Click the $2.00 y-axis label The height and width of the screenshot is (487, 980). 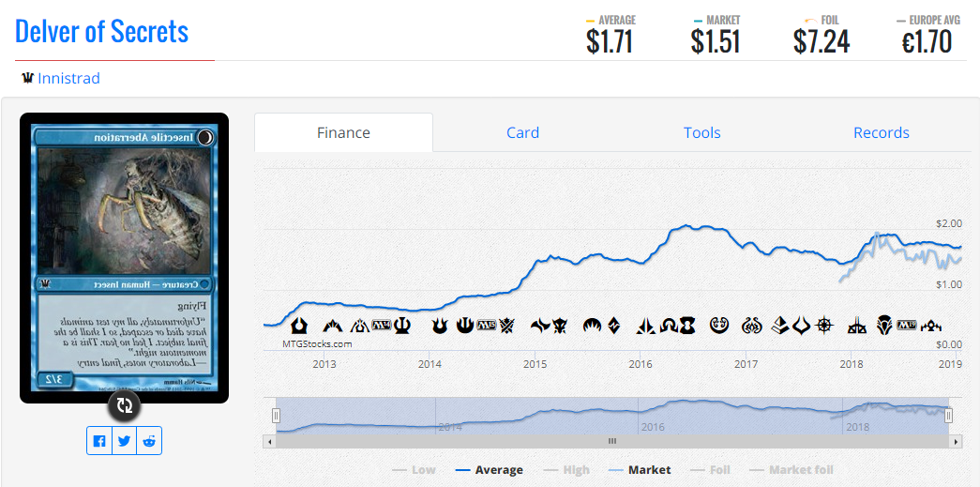[947, 223]
